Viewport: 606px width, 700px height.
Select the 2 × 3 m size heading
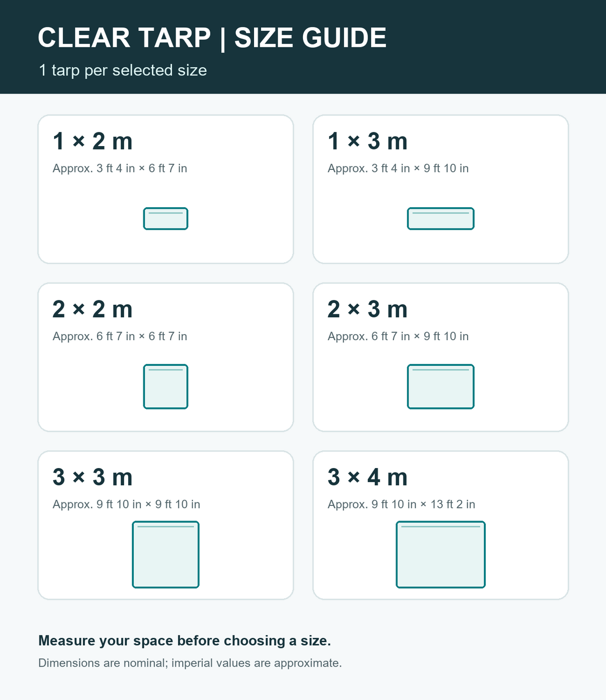pyautogui.click(x=368, y=309)
